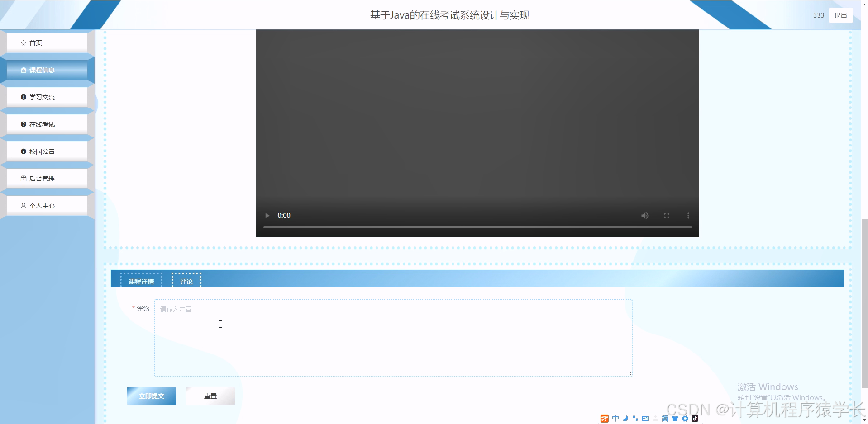Click the TikTok icon in IME bar
This screenshot has width=868, height=424.
tap(695, 419)
